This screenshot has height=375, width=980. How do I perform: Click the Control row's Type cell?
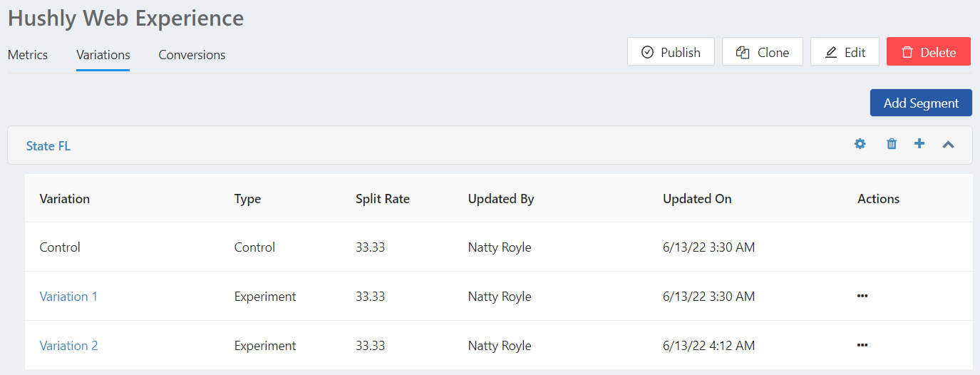254,247
